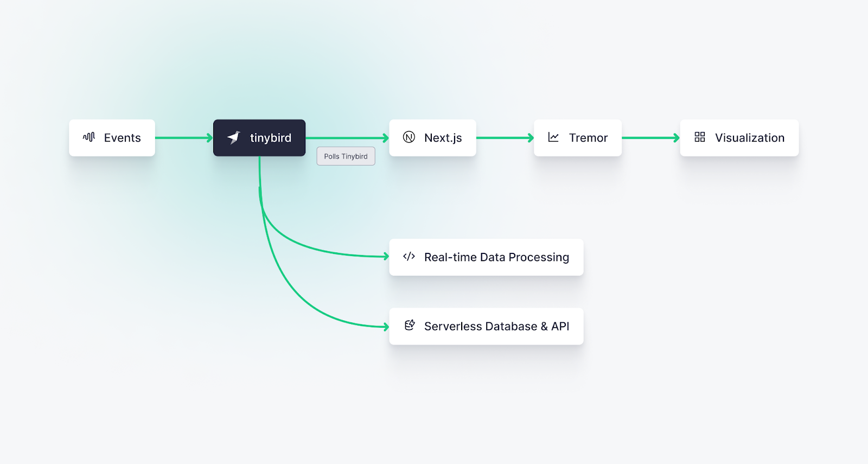Image resolution: width=868 pixels, height=464 pixels.
Task: Select the arrow from Next.js to Tremor
Action: pyautogui.click(x=505, y=138)
